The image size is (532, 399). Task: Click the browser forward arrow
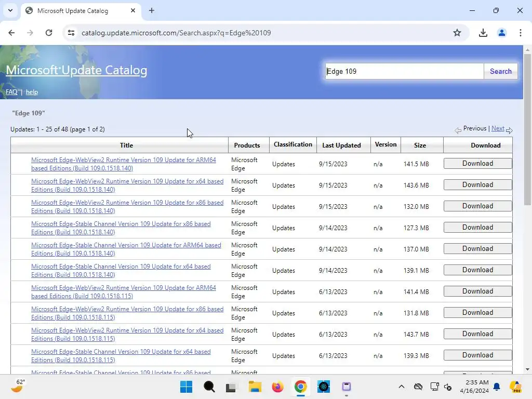[x=30, y=33]
